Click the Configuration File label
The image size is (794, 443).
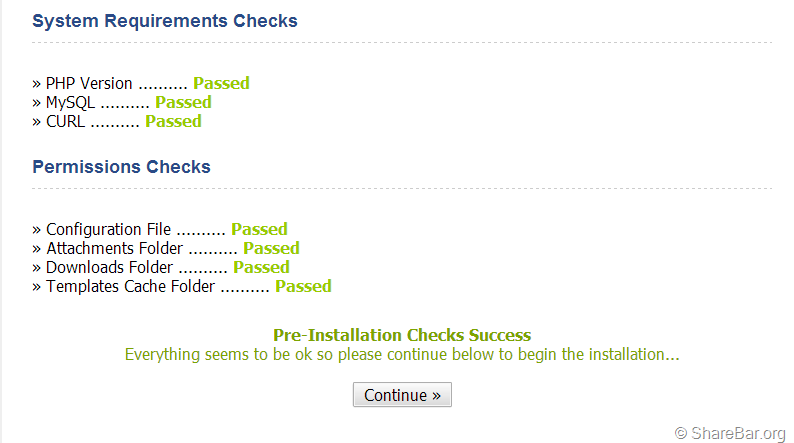tap(109, 230)
